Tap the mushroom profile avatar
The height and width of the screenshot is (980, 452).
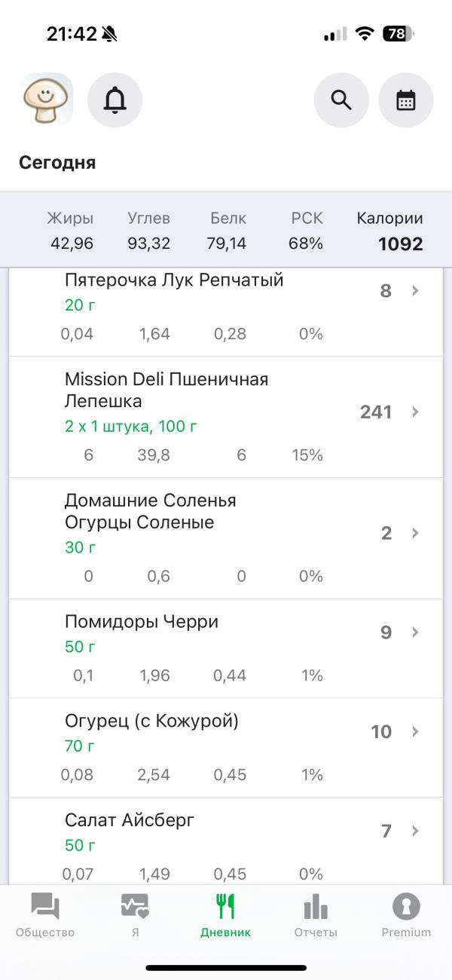click(x=47, y=100)
